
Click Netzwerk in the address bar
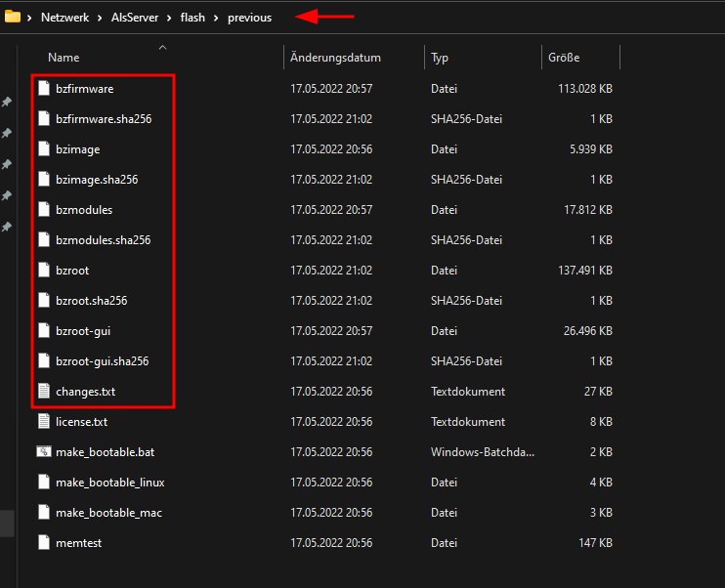tap(64, 18)
